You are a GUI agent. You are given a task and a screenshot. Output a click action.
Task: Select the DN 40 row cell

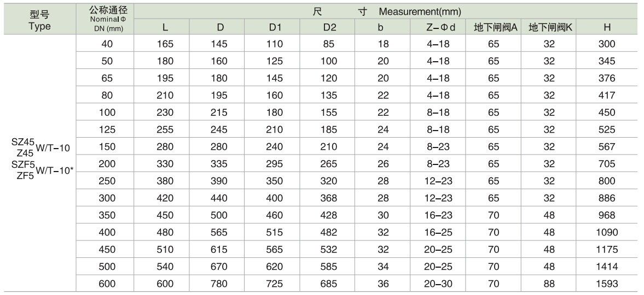107,44
